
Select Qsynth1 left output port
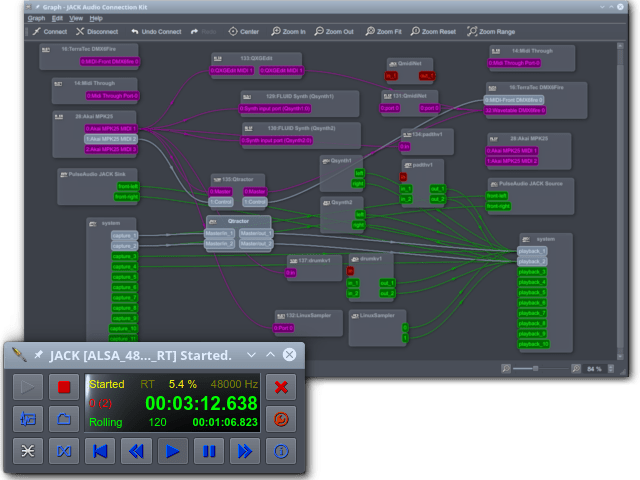[359, 173]
